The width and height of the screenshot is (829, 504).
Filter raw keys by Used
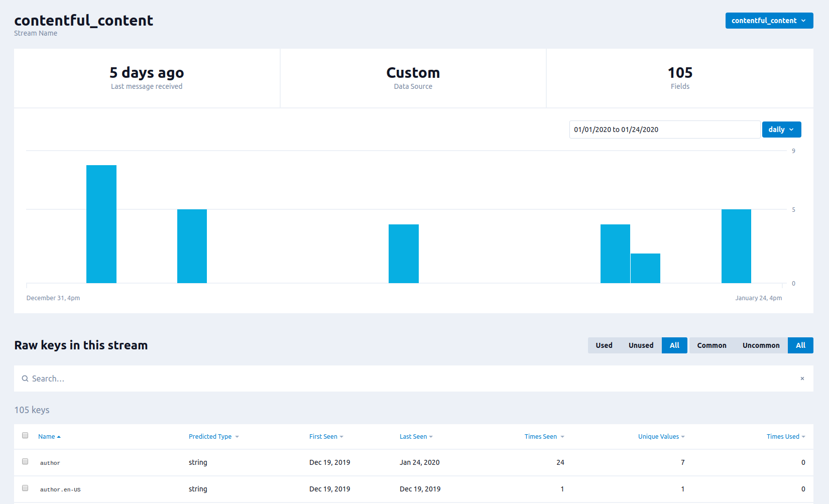click(604, 345)
